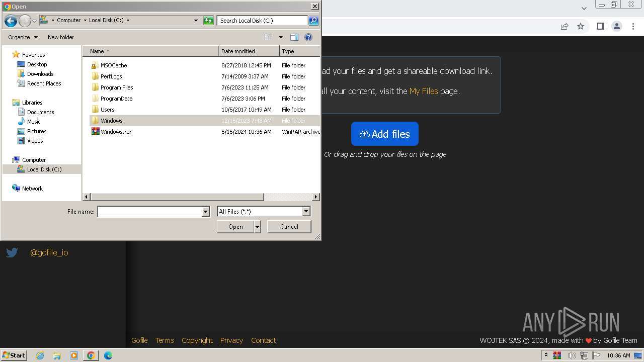Image resolution: width=644 pixels, height=362 pixels.
Task: Expand the Local Disk (C:) breadcrumb arrow
Action: click(128, 21)
